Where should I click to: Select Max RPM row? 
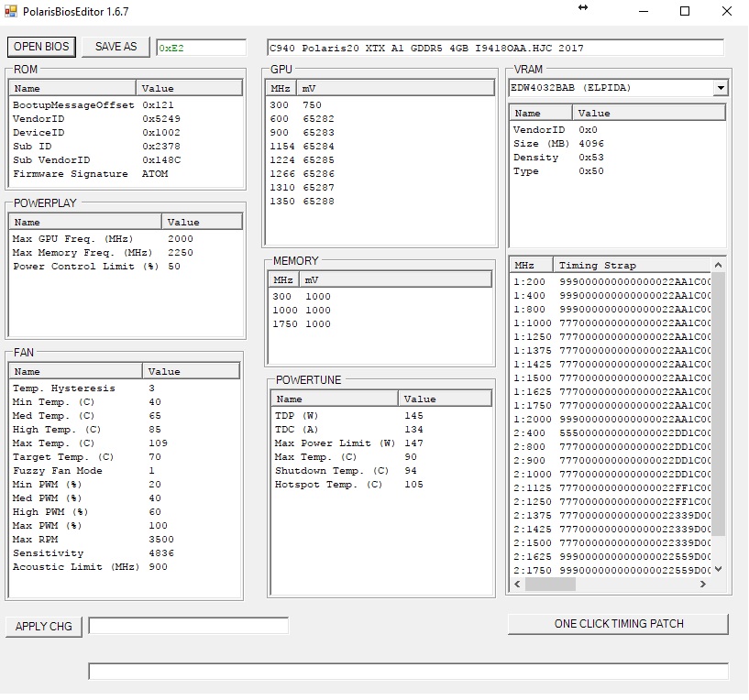point(125,540)
